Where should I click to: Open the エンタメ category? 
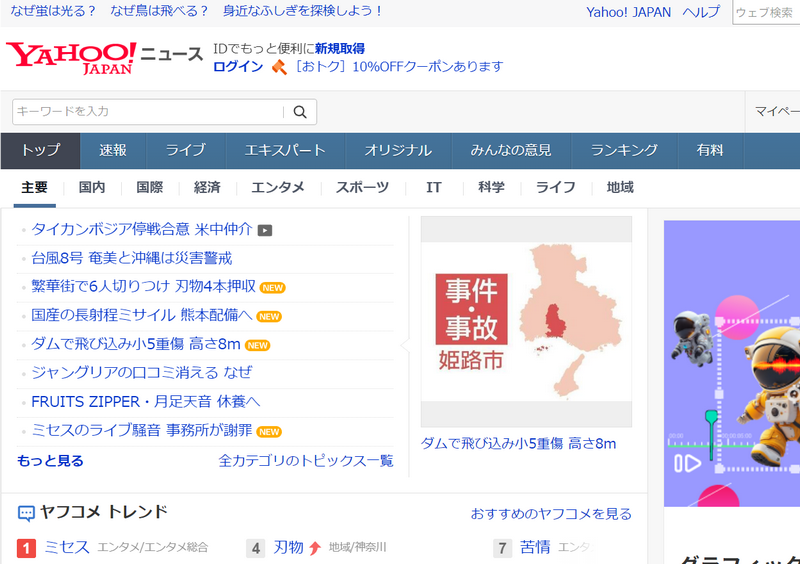click(x=278, y=188)
